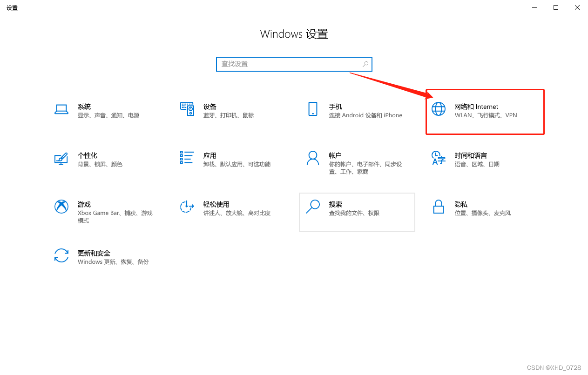Click the Personalization paintbrush icon
This screenshot has height=375, width=588.
point(61,158)
